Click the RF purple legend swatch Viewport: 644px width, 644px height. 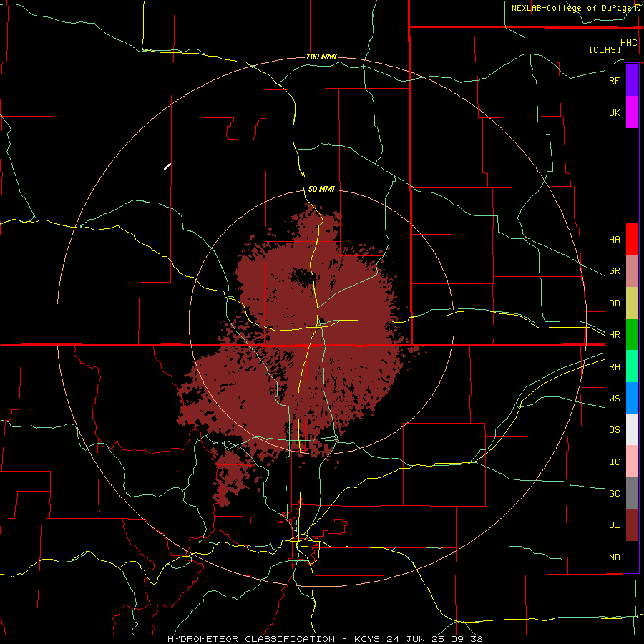[632, 80]
